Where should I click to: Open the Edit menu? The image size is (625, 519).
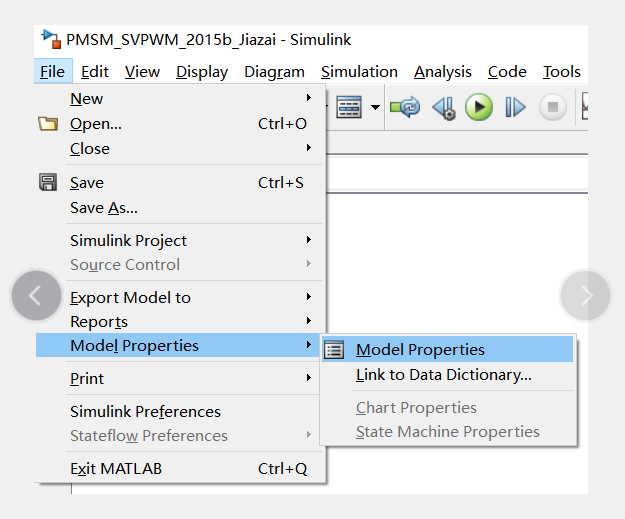tap(94, 71)
